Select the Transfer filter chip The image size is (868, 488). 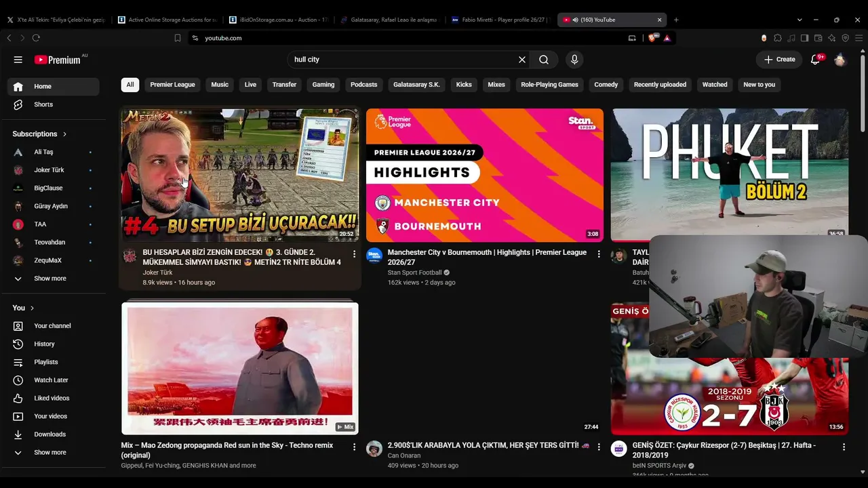click(284, 85)
